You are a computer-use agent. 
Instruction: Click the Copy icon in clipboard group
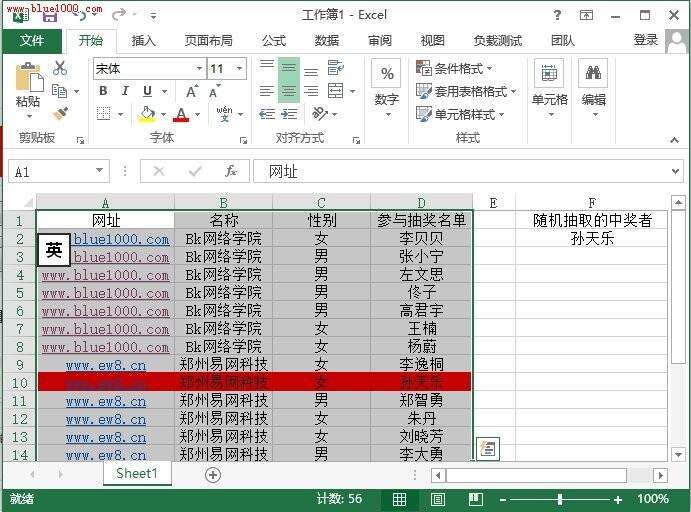pos(59,91)
